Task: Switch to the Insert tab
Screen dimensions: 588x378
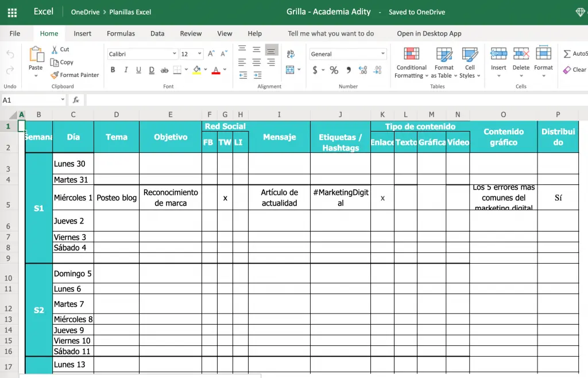Action: point(83,33)
